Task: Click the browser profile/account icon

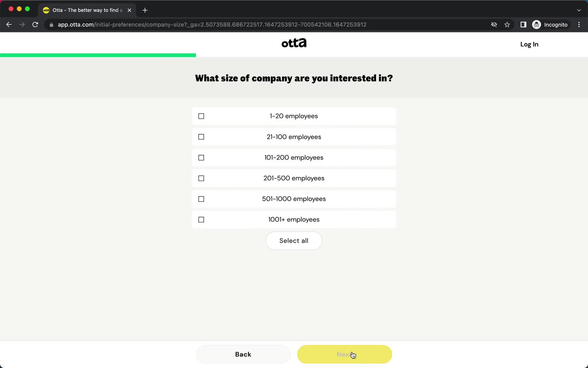Action: (x=536, y=25)
